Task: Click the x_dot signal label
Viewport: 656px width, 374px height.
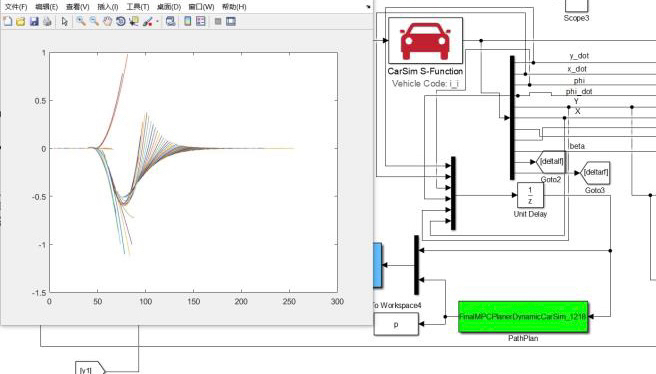Action: point(577,69)
